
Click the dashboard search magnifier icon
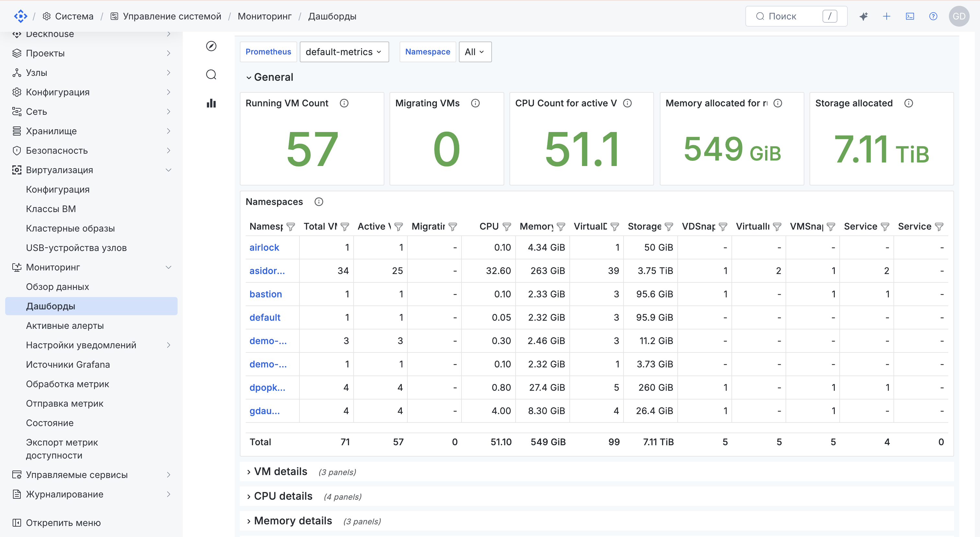pyautogui.click(x=211, y=74)
